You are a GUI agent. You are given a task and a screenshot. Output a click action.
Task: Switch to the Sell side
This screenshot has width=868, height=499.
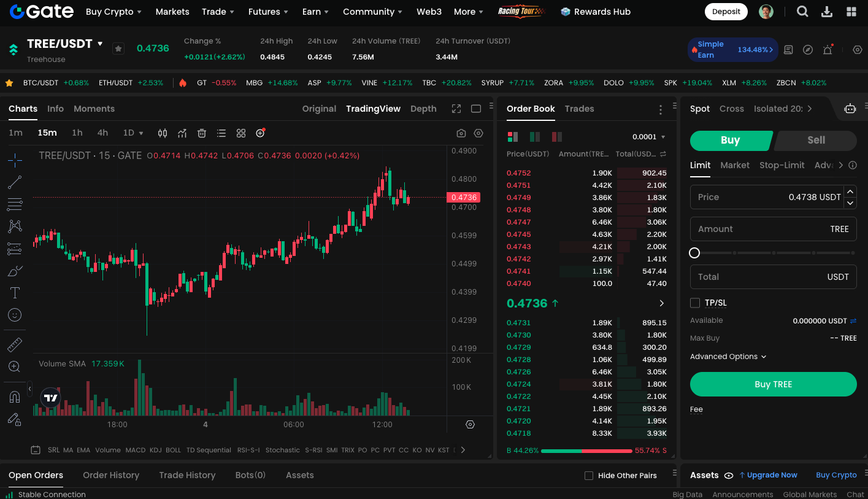816,141
